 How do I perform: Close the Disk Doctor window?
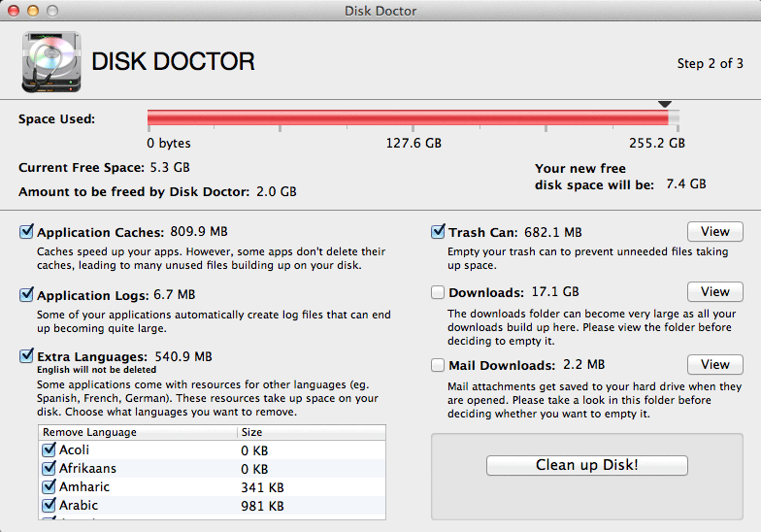point(14,10)
